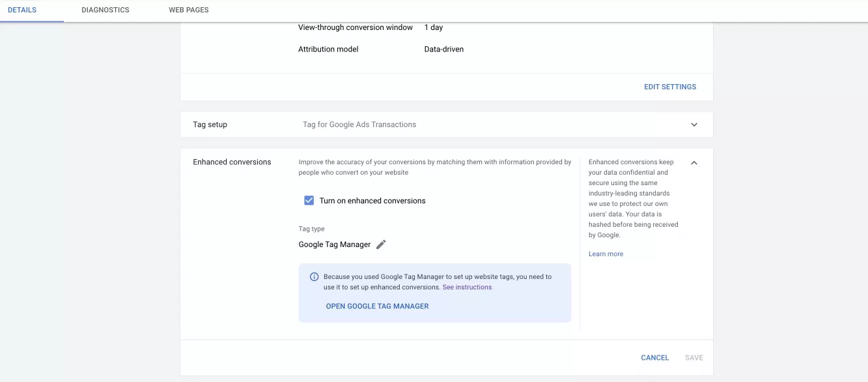The image size is (868, 382).
Task: Click the View-through conversion window label
Action: click(356, 27)
